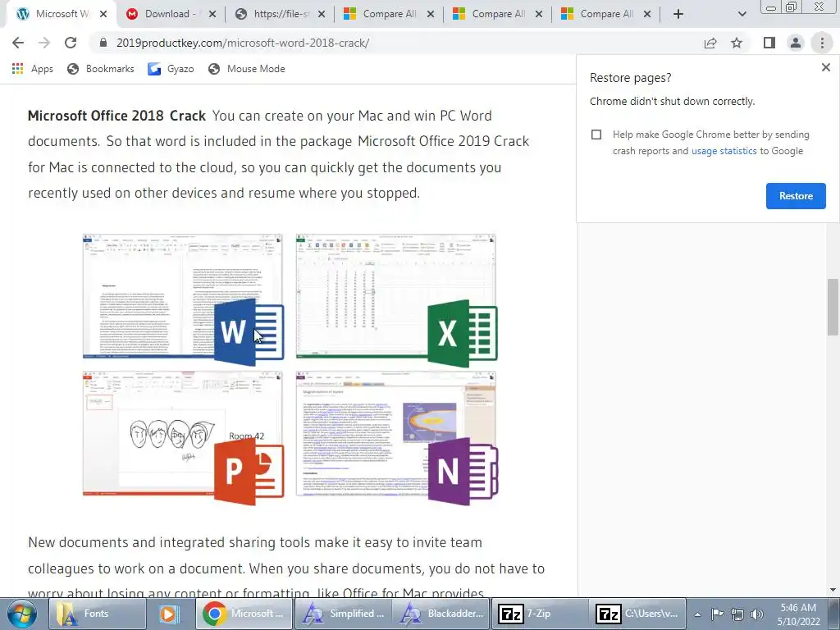Click the Microsoft Office 2018 Crack bold text
The height and width of the screenshot is (630, 840).
tap(116, 116)
